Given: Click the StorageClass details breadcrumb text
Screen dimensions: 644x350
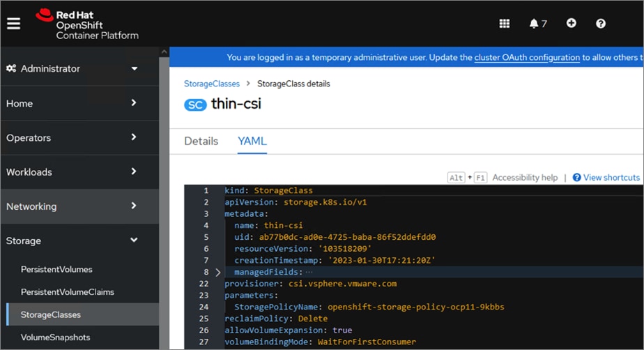Looking at the screenshot, I should pos(293,84).
